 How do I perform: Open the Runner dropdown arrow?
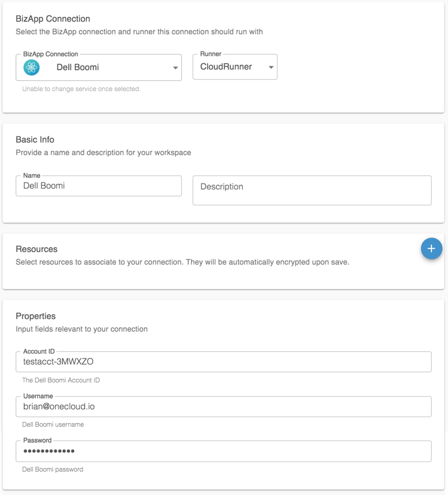pos(271,68)
